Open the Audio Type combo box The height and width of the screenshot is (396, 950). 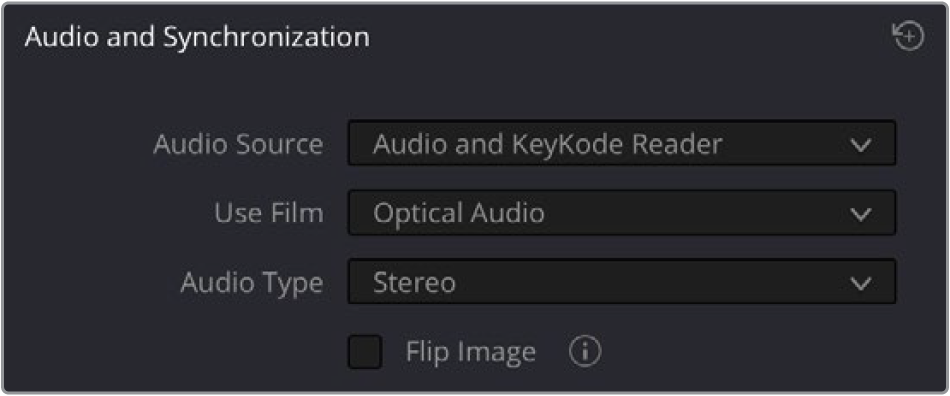click(622, 282)
